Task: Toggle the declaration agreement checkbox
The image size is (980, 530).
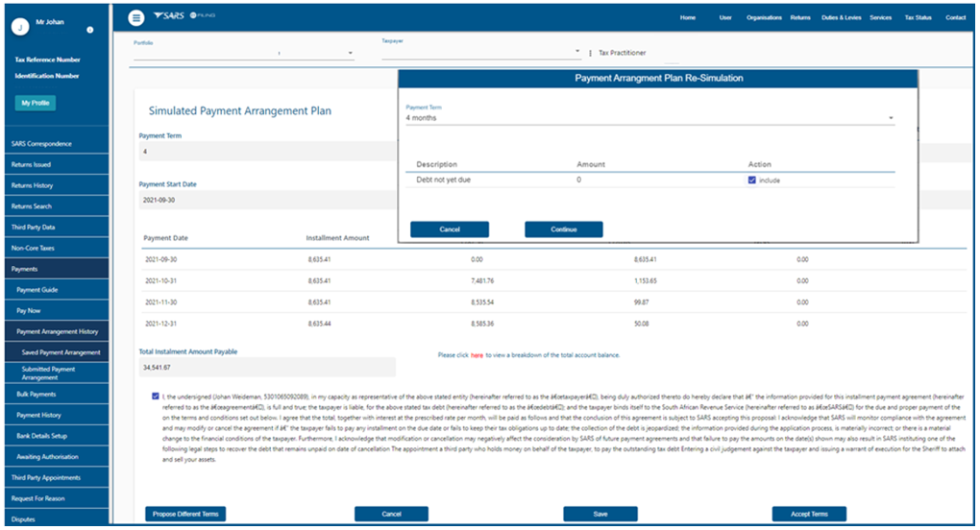Action: 156,396
